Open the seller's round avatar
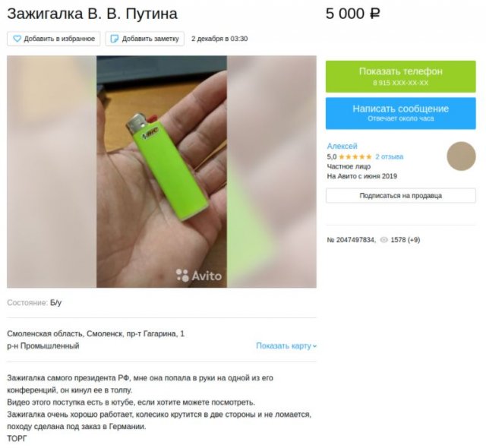Image resolution: width=486 pixels, height=448 pixels. (x=461, y=156)
